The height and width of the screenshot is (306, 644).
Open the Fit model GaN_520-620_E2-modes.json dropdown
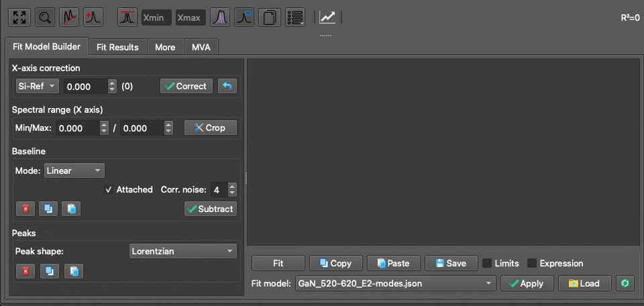click(x=396, y=283)
